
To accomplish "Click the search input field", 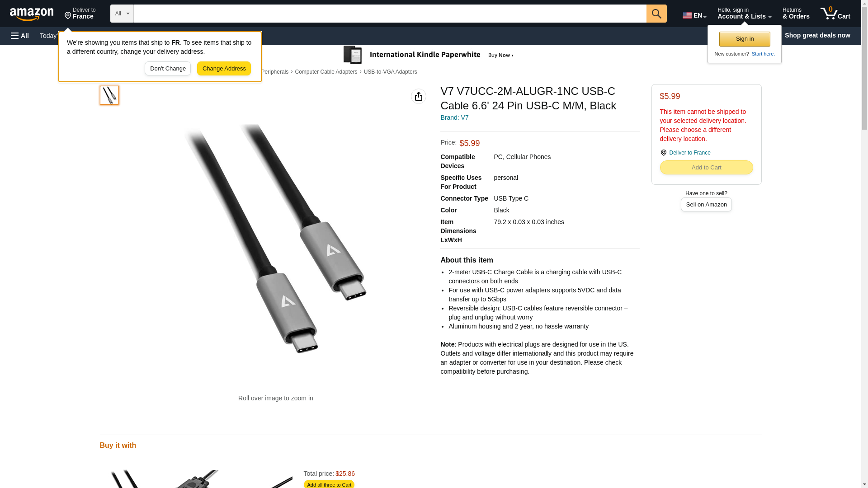I will pos(390,14).
